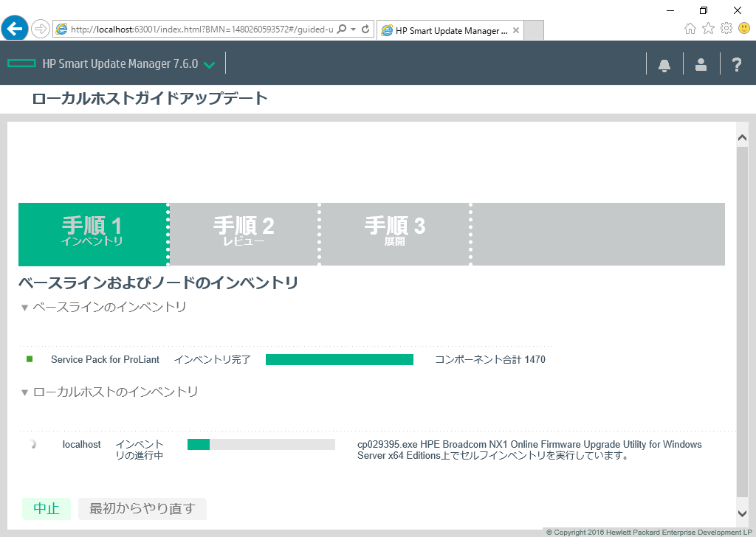Open the address bar autocomplete dropdown arrow
Viewport: 756px width, 537px height.
tap(354, 30)
